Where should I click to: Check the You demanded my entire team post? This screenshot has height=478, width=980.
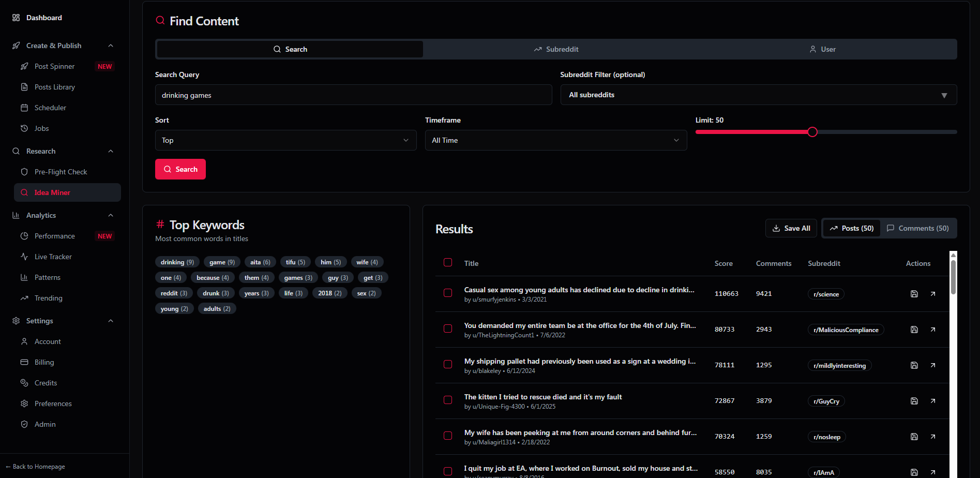(448, 328)
